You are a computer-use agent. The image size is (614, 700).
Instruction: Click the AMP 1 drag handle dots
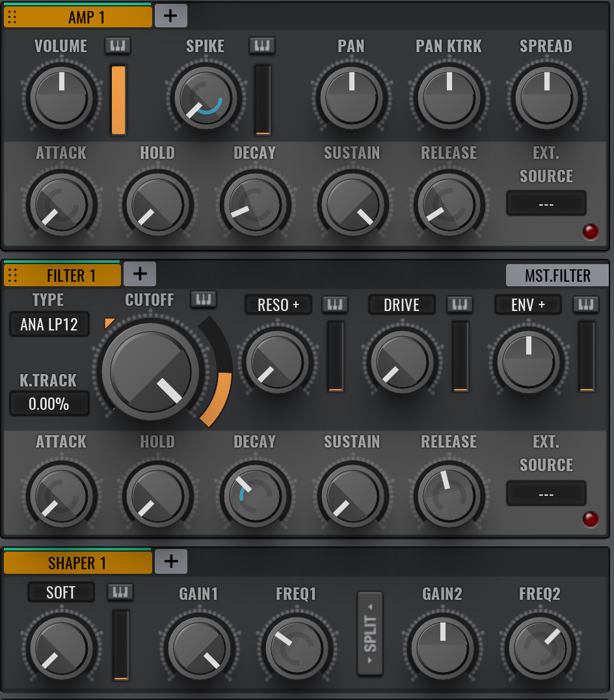[12, 17]
